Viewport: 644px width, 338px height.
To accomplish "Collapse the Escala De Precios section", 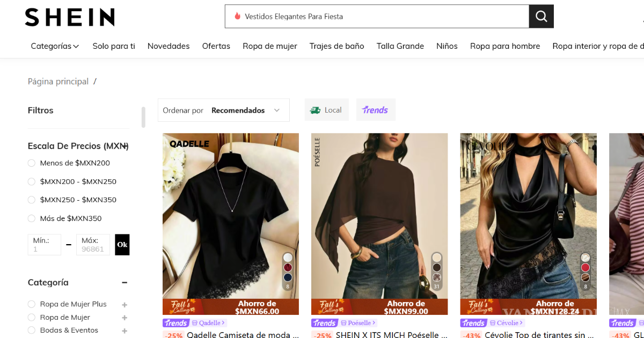I will [125, 146].
